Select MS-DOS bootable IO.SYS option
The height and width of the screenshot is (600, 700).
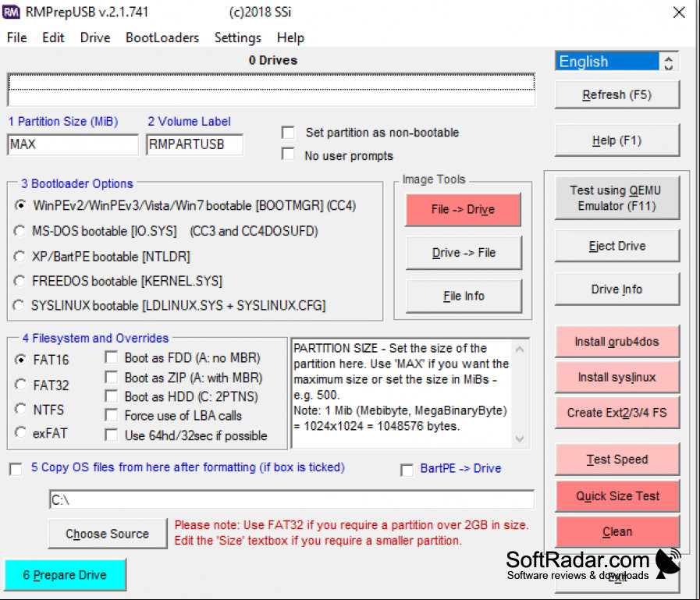pyautogui.click(x=20, y=231)
